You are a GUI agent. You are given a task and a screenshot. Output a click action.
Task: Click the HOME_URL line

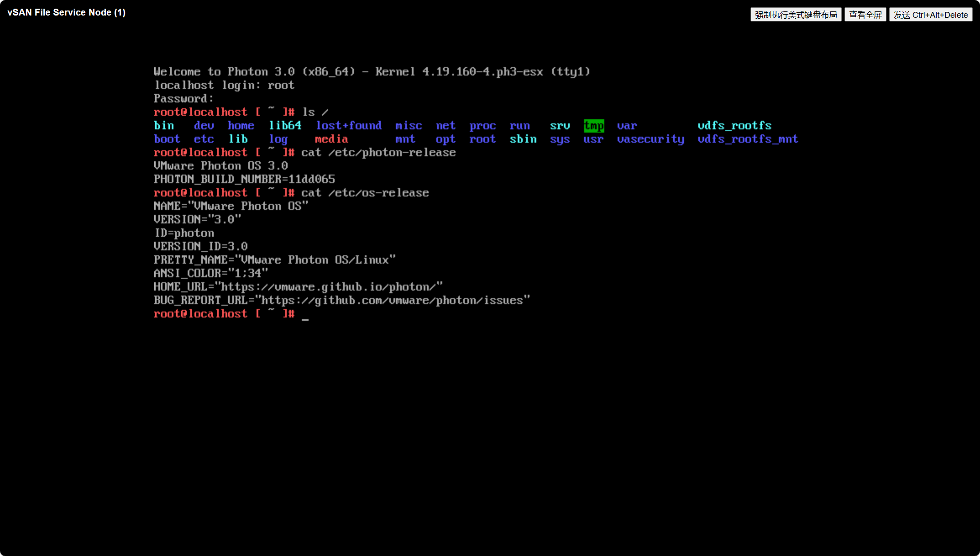pos(298,287)
